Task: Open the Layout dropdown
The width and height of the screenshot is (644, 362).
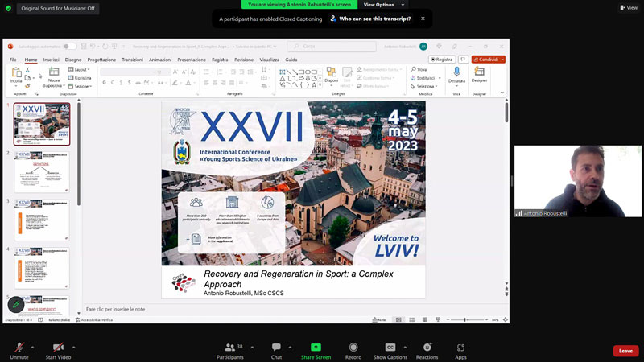Action: [79, 69]
